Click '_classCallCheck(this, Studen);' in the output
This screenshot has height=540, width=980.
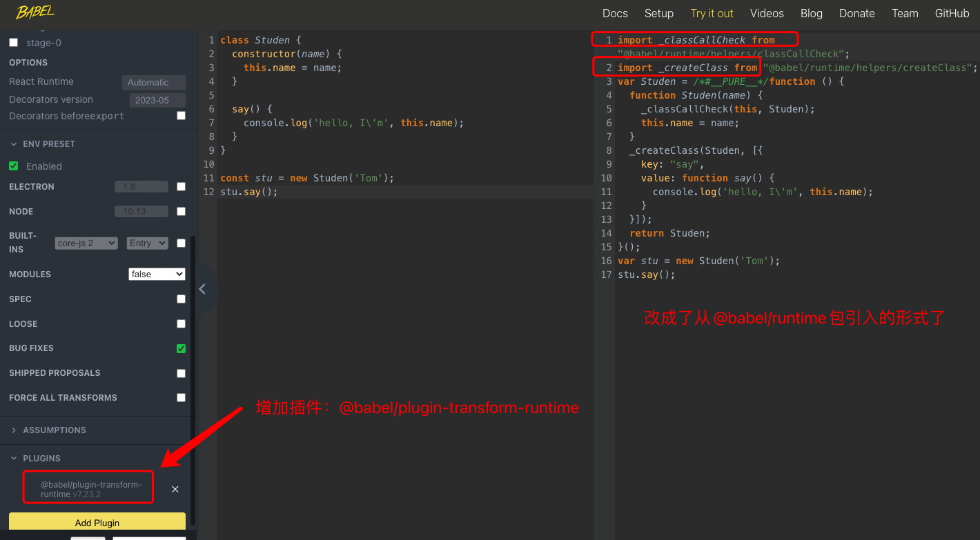[728, 109]
